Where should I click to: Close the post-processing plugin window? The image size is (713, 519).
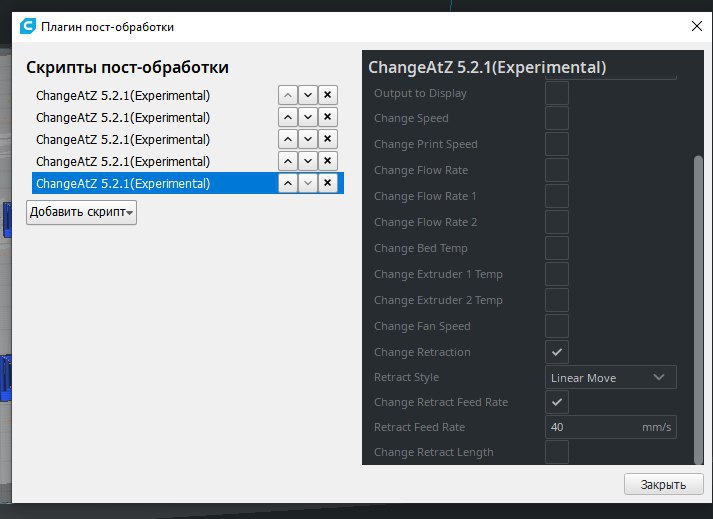coord(697,26)
